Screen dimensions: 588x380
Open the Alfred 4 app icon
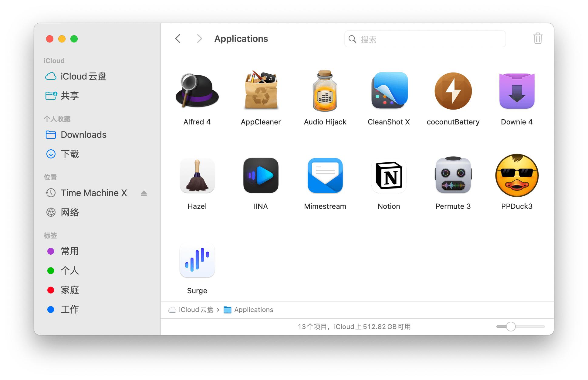[x=197, y=91]
